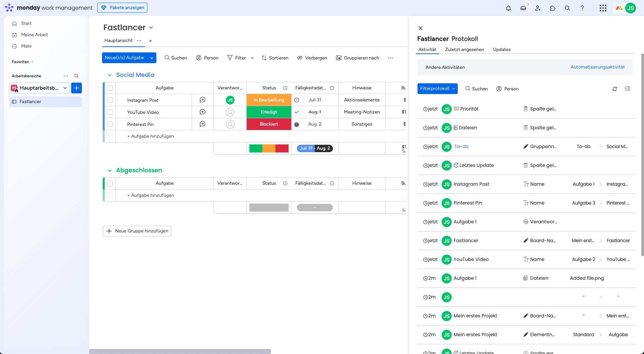Select all in Social Media header checkbox
644x354 pixels.
(110, 88)
